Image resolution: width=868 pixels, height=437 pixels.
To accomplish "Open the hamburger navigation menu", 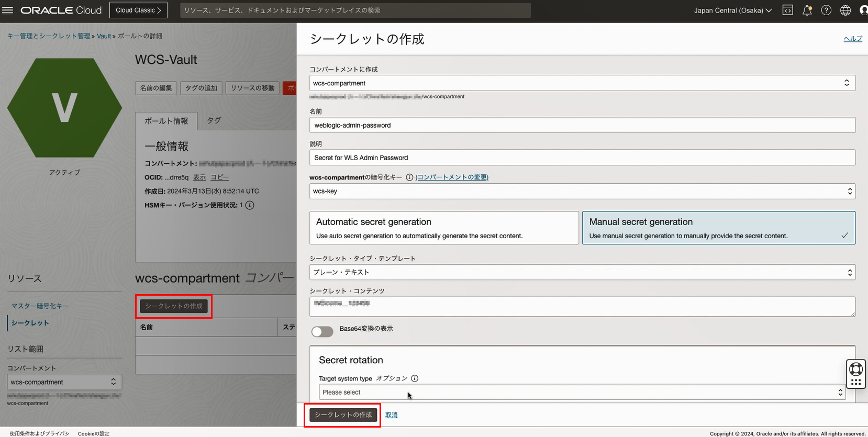I will tap(8, 10).
